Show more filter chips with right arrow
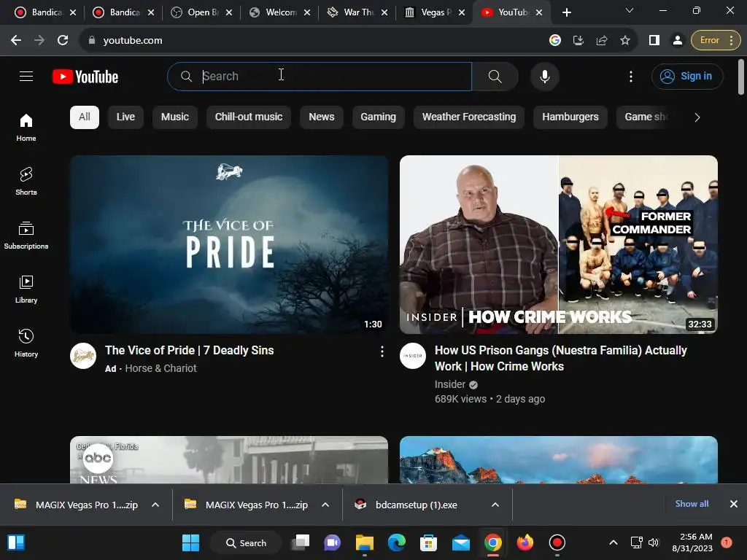The height and width of the screenshot is (560, 747). click(x=697, y=117)
